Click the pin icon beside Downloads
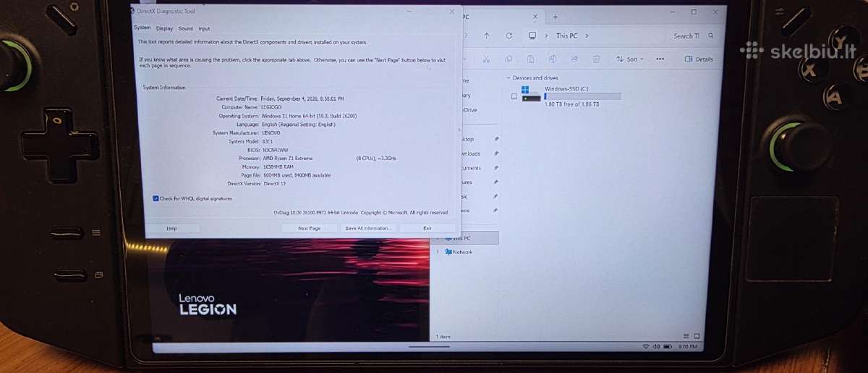The width and height of the screenshot is (868, 373). [496, 154]
